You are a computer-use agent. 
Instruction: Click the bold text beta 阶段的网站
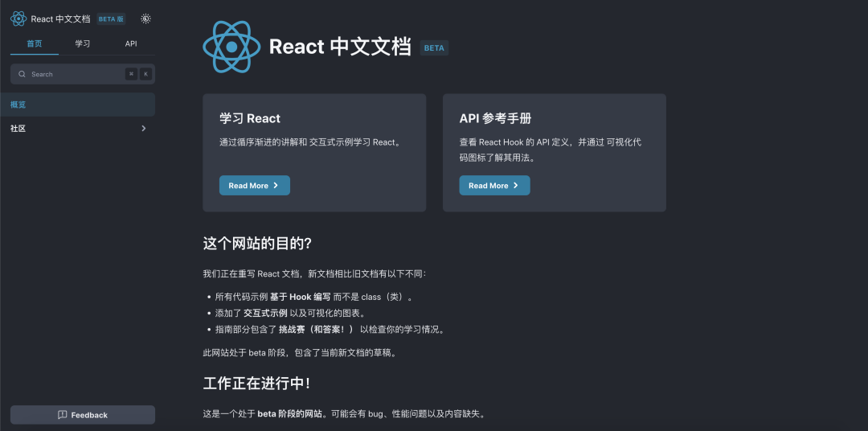click(289, 414)
